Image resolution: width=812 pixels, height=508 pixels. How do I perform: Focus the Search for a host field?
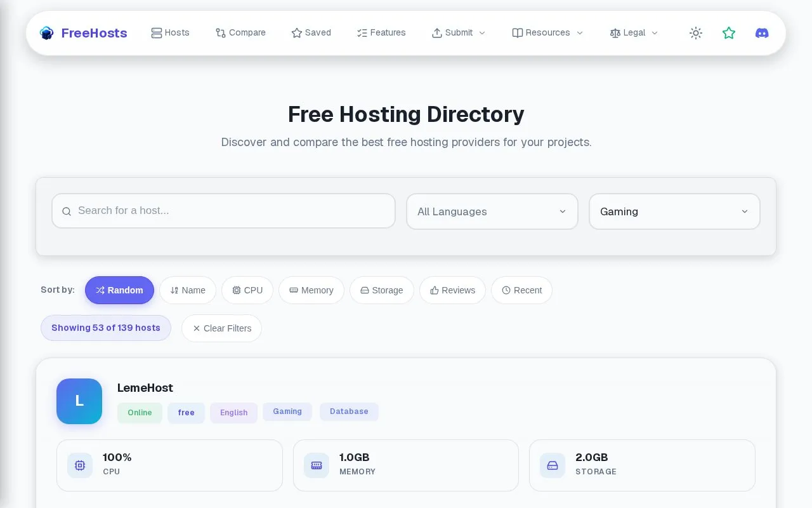(223, 211)
